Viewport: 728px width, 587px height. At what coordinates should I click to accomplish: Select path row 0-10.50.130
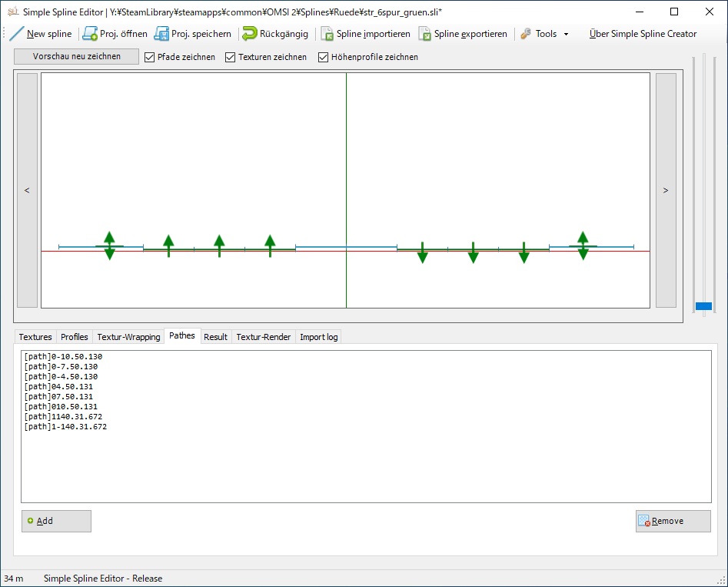point(63,356)
